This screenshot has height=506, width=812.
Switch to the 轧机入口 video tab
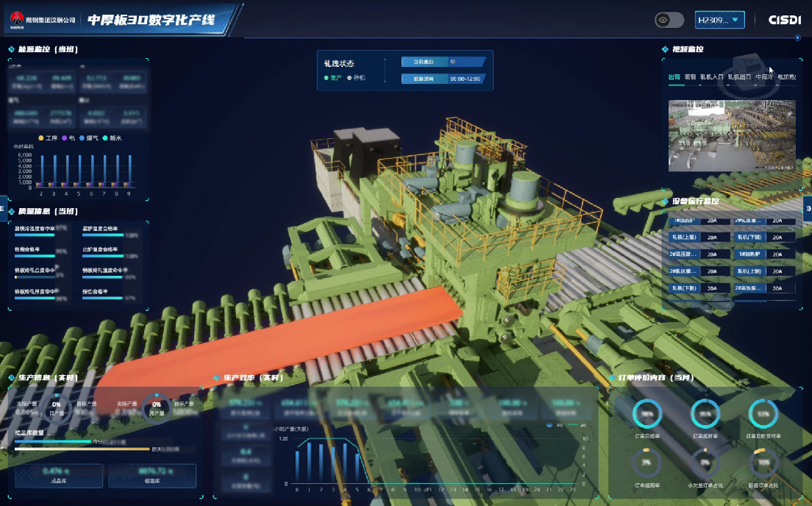[711, 76]
